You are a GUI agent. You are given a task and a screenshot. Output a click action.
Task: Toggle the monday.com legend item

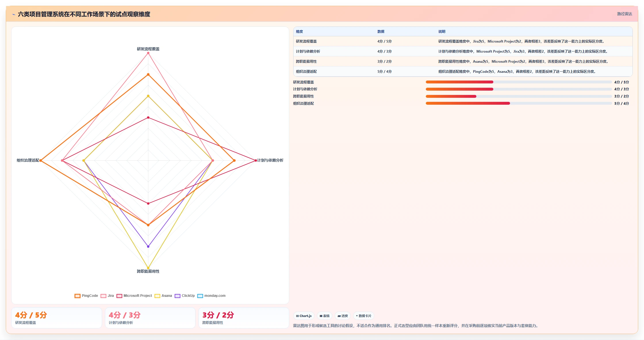point(211,296)
